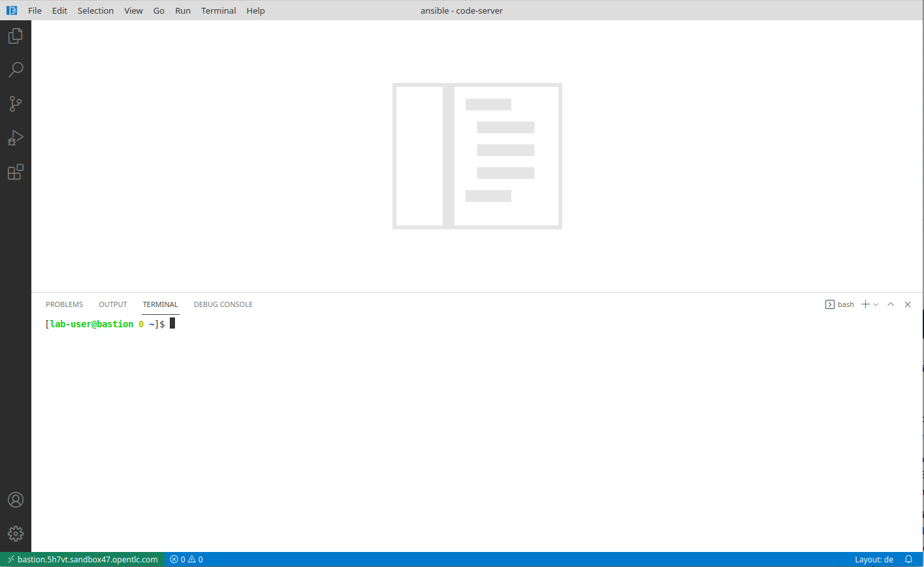The height and width of the screenshot is (567, 924).
Task: Click the plus icon to add new terminal
Action: 865,304
